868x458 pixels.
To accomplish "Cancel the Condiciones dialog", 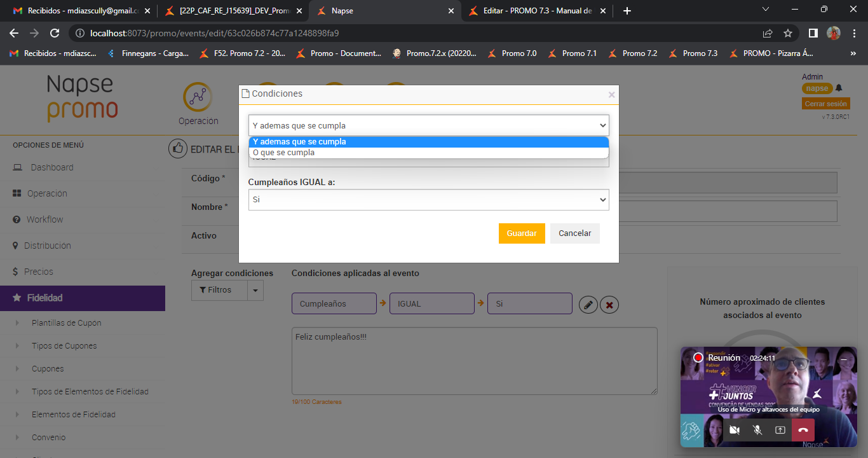I will coord(575,233).
